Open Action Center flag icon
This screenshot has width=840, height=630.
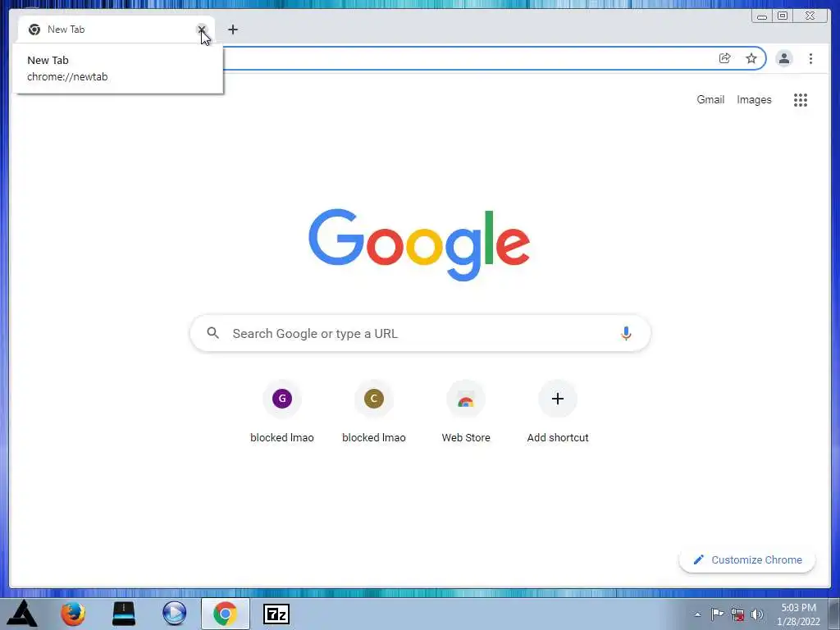click(717, 614)
